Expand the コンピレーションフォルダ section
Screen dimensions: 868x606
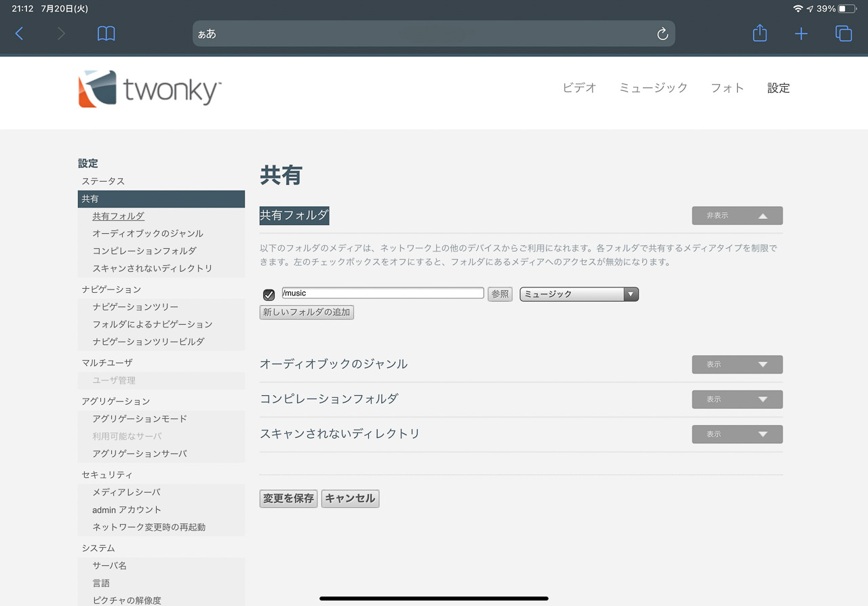pos(737,399)
